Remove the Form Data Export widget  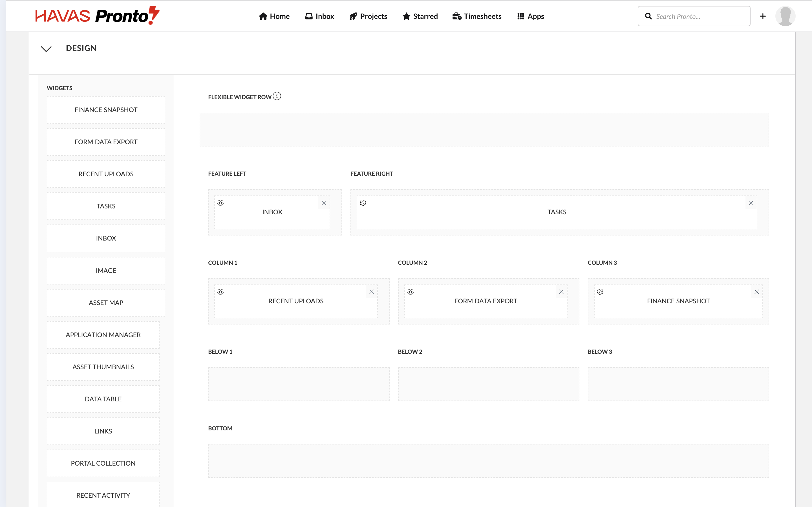(561, 292)
